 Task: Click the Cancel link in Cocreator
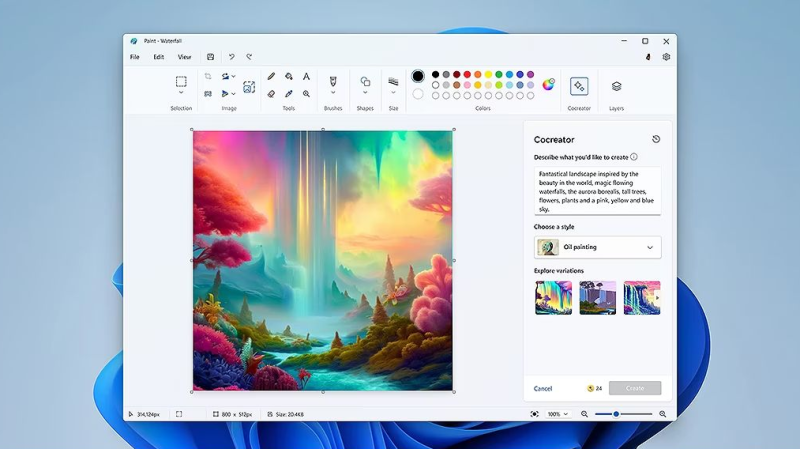(x=543, y=388)
